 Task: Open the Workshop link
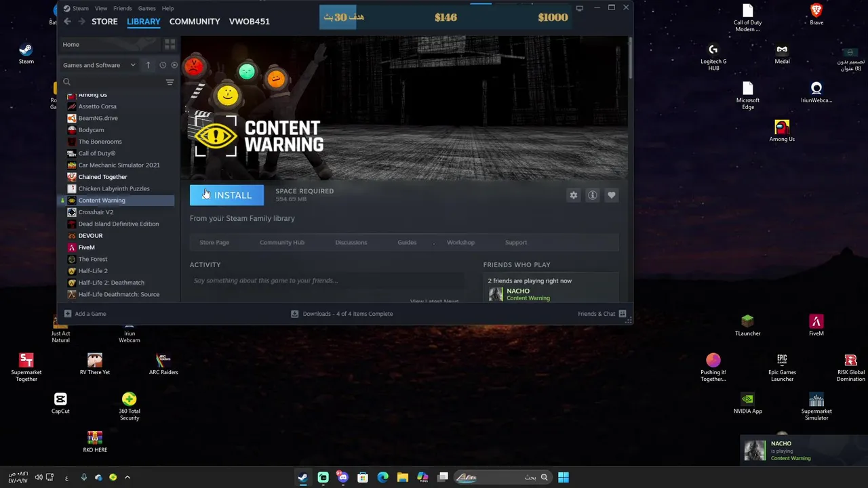(x=460, y=243)
